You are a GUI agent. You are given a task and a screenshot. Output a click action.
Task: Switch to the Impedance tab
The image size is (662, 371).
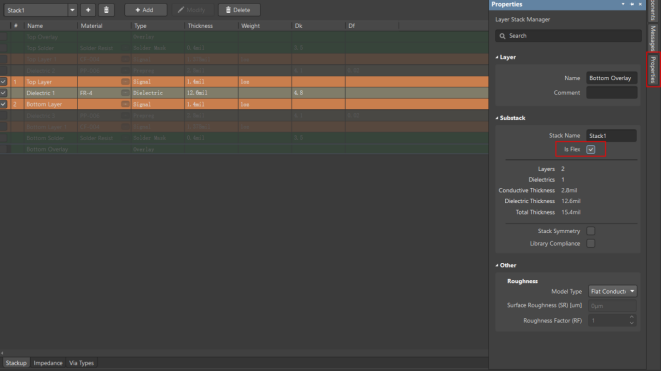[48, 363]
